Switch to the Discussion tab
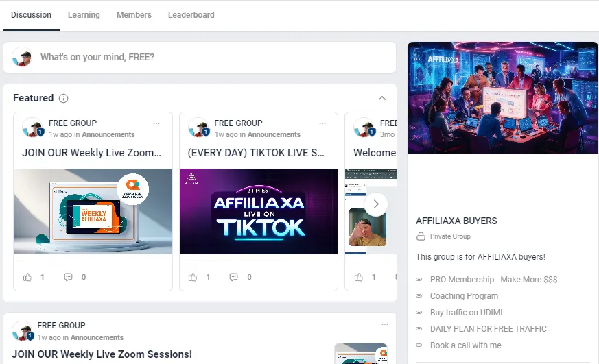Image resolution: width=599 pixels, height=364 pixels. click(x=31, y=15)
